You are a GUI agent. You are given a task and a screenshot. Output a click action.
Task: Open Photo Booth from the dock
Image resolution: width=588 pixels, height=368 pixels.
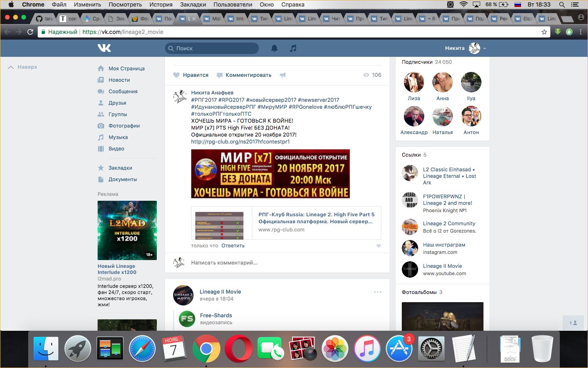[303, 348]
